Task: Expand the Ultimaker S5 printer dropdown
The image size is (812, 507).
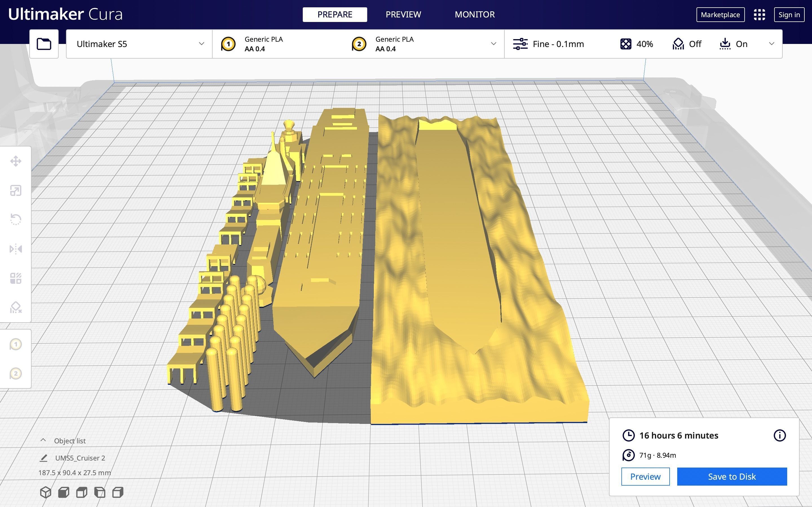Action: (x=139, y=44)
